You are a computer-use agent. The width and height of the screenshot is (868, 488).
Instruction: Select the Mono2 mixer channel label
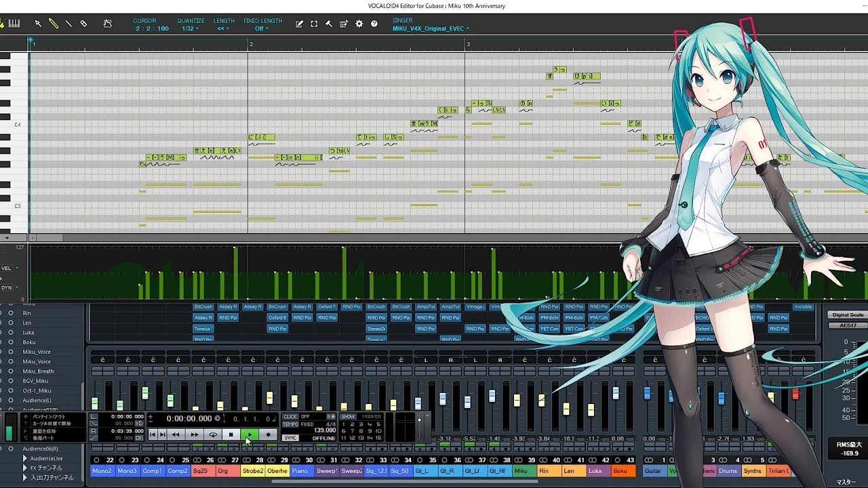coord(102,470)
